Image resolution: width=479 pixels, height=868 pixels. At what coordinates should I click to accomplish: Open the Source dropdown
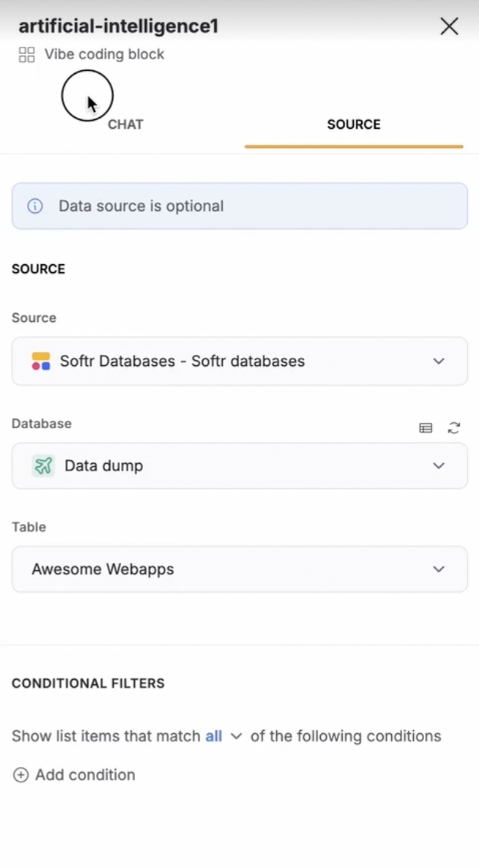click(239, 362)
